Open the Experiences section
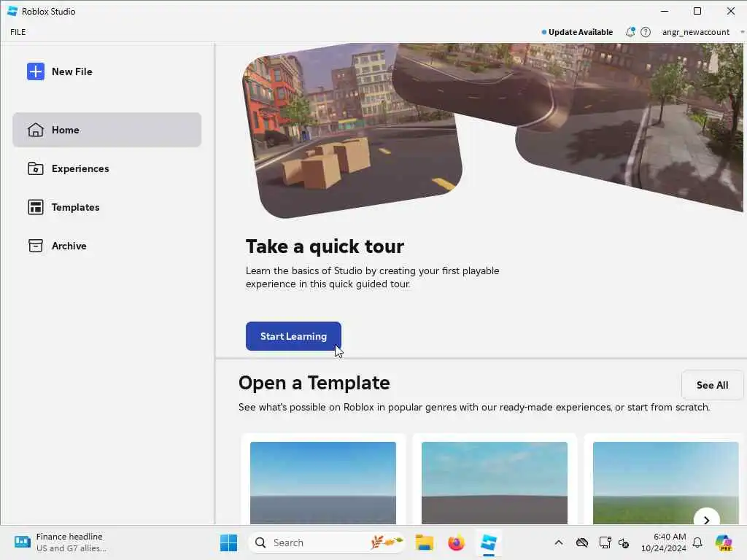Viewport: 747px width, 560px height. click(107, 168)
